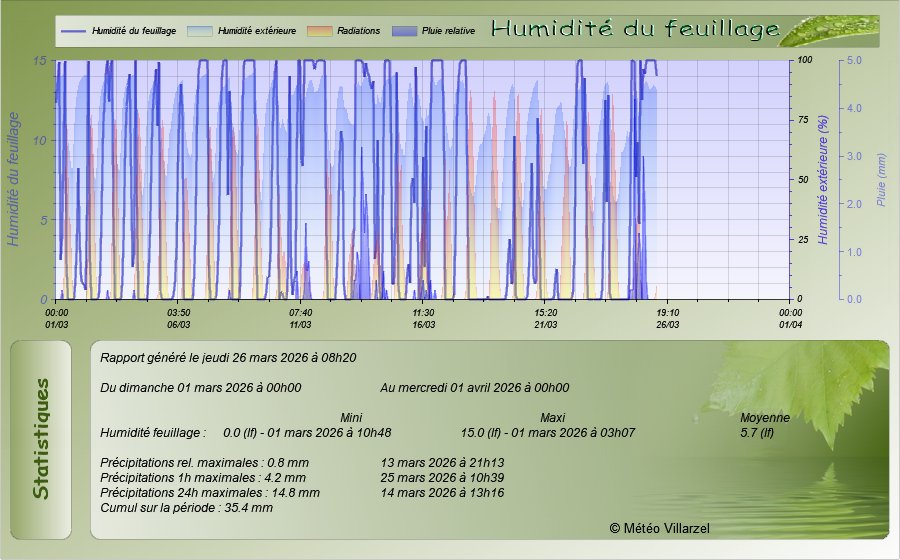
Task: Click the 19:10 26/03 time axis label
Action: pos(668,318)
